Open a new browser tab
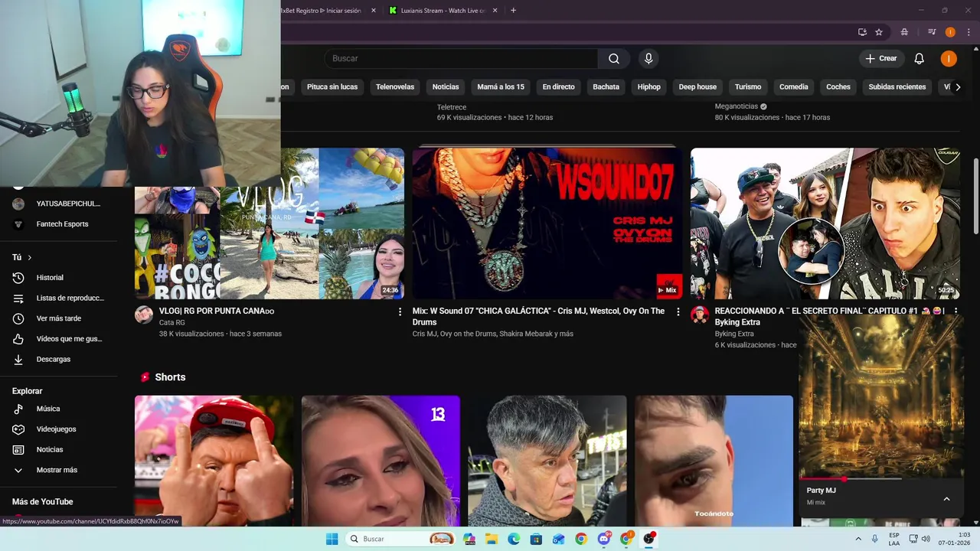Image resolution: width=980 pixels, height=551 pixels. coord(513,11)
